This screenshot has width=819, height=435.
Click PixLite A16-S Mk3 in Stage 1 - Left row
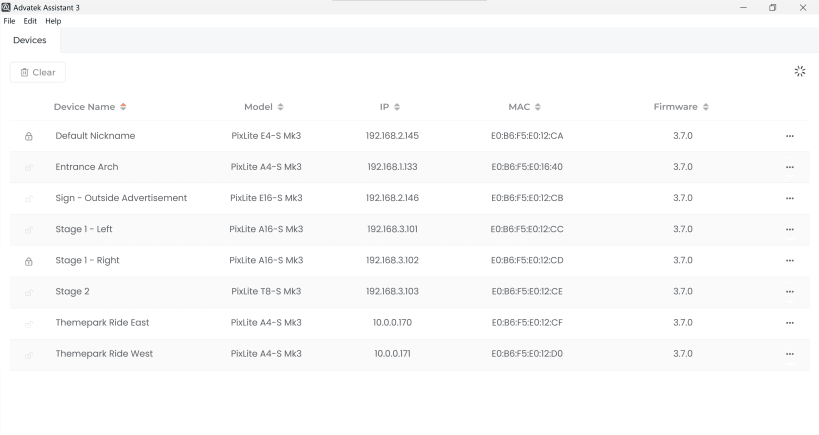click(266, 229)
